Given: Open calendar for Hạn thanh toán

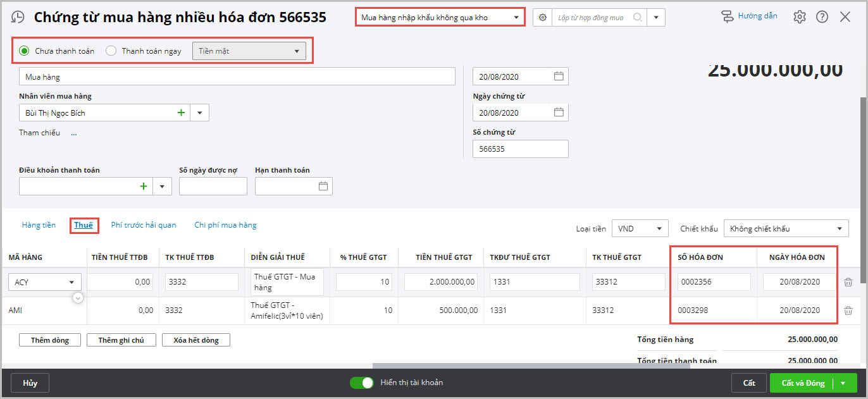Looking at the screenshot, I should [x=323, y=187].
